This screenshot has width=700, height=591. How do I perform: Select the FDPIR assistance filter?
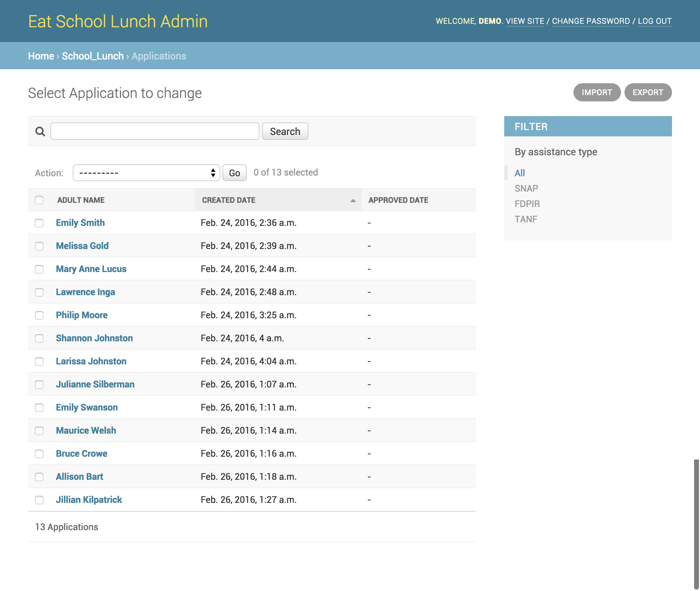coord(527,204)
